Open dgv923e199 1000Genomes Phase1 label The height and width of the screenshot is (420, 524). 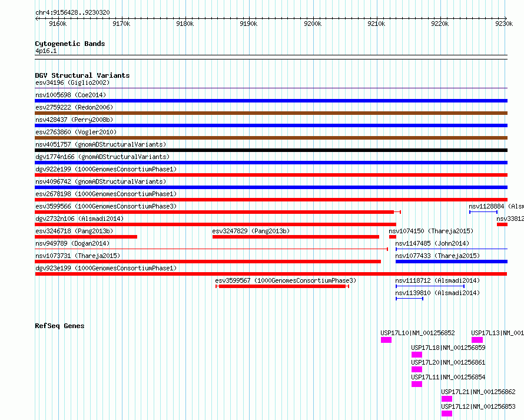click(x=106, y=268)
